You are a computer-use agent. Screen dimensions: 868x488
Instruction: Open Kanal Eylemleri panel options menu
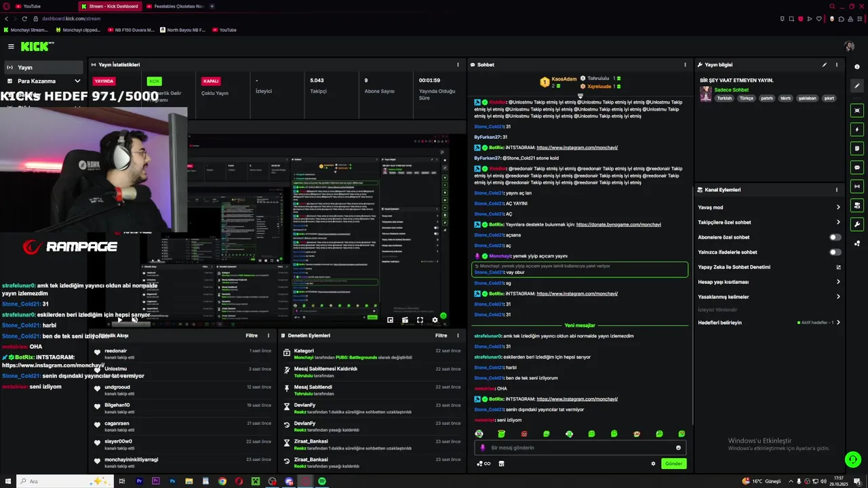pos(837,190)
